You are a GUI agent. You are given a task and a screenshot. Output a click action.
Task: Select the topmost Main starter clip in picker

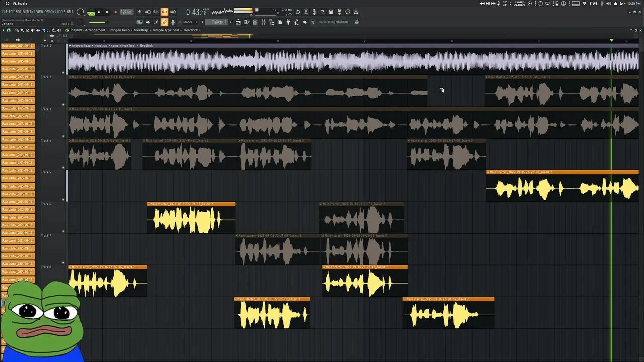point(18,46)
